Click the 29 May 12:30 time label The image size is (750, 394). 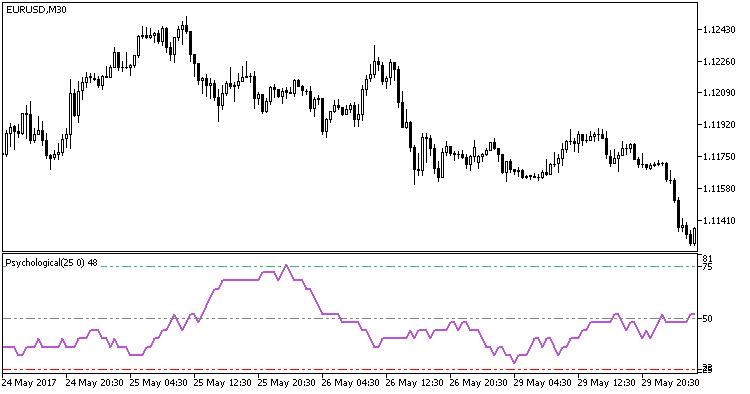607,383
